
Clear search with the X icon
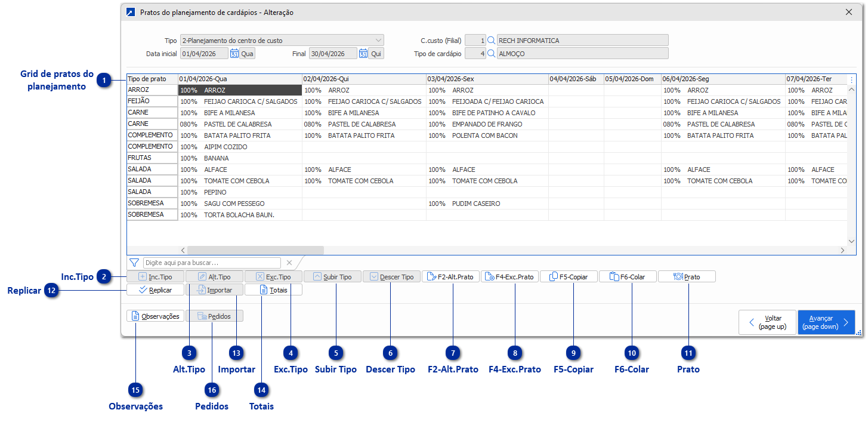coord(289,263)
